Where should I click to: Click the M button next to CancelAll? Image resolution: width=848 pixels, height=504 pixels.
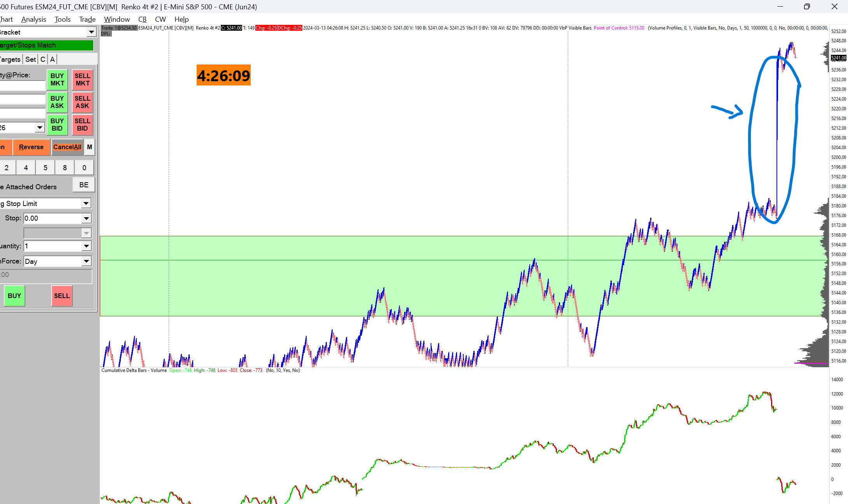90,147
